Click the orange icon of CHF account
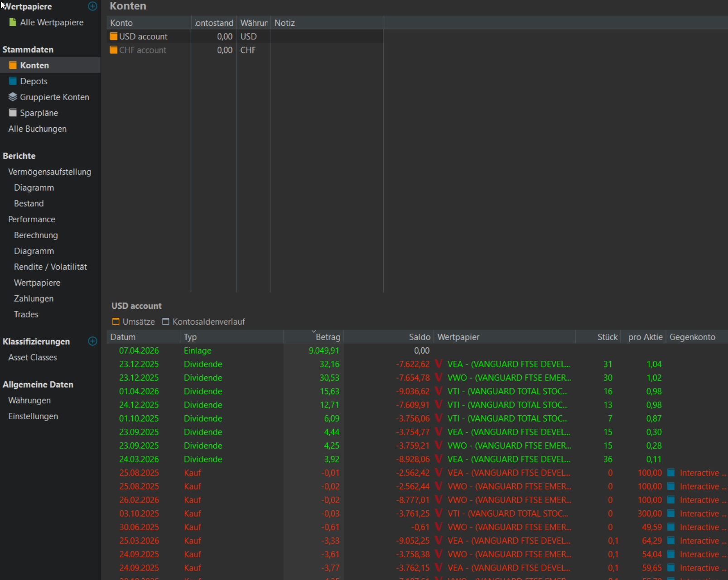This screenshot has height=580, width=728. 114,50
